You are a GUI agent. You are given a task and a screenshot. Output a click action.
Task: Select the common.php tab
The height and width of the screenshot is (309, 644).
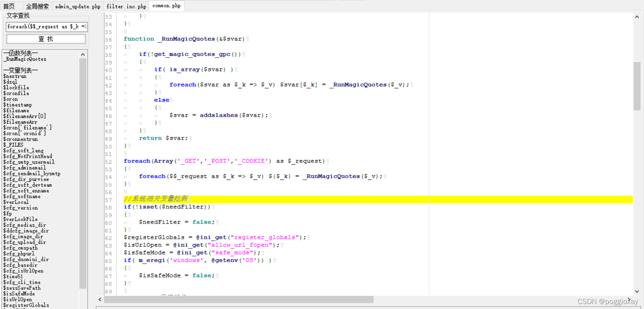click(x=166, y=6)
